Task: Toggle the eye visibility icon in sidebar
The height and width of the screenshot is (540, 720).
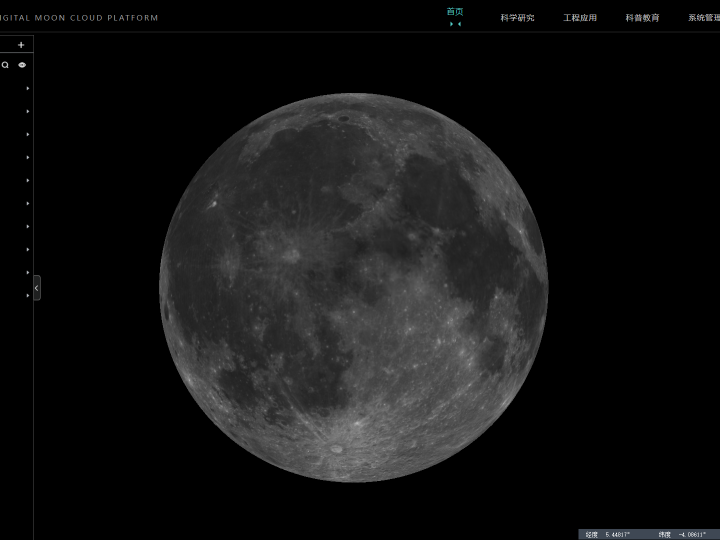Action: pos(22,65)
